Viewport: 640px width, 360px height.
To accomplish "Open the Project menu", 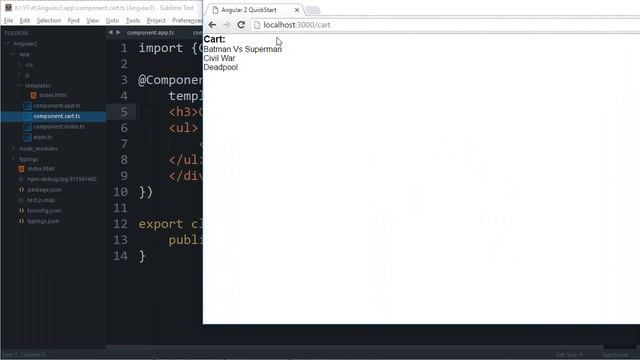I will click(156, 20).
